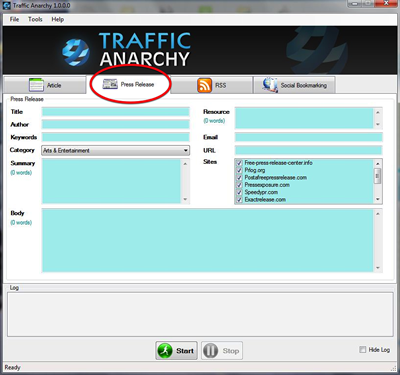Click the Ready status bar text

12,367
